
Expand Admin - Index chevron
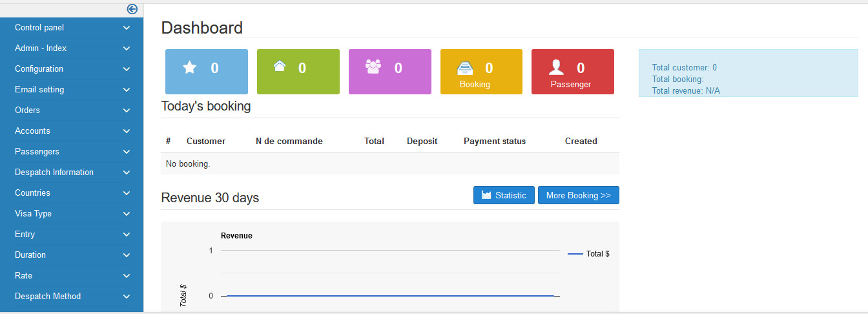click(127, 48)
